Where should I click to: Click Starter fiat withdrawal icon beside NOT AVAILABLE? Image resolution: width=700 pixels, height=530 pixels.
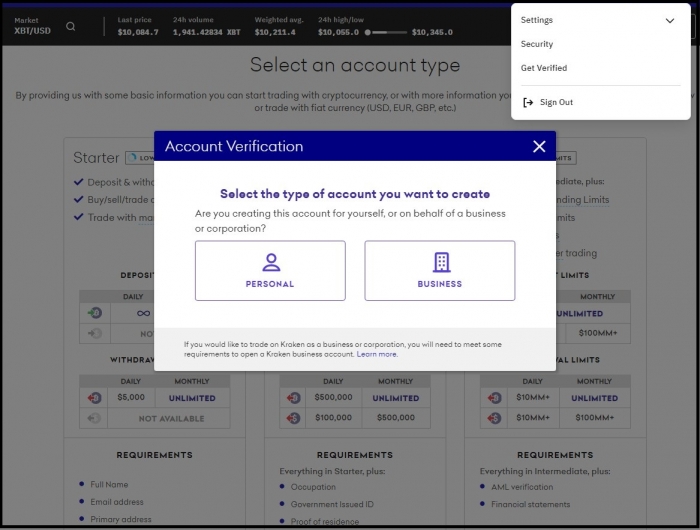tap(94, 418)
